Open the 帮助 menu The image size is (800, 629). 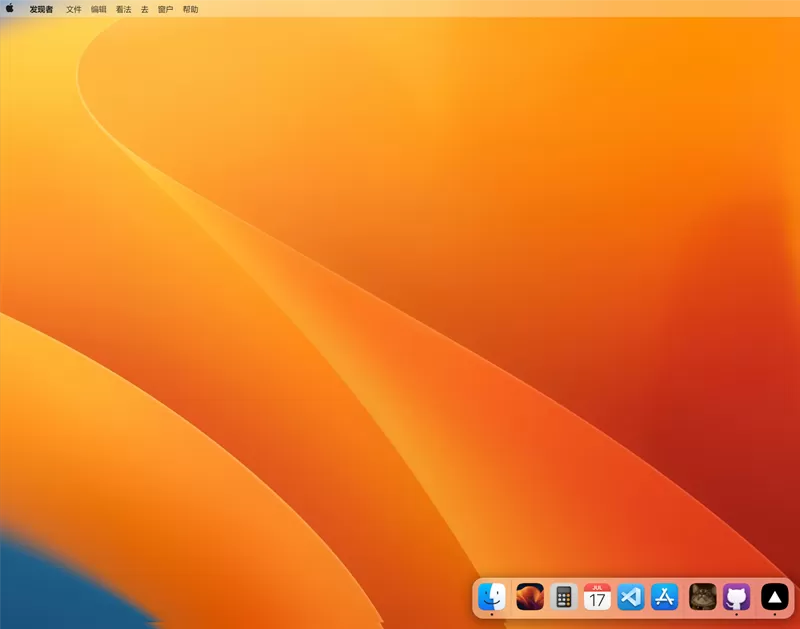[x=190, y=9]
